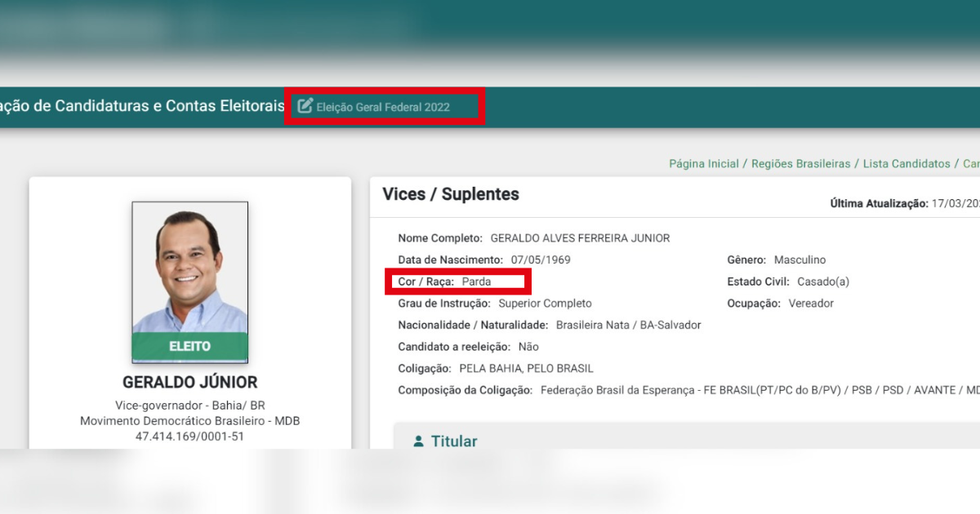Viewport: 980px width, 514px height.
Task: Open the Regiões Brasileiras breadcrumb link
Action: coord(800,164)
